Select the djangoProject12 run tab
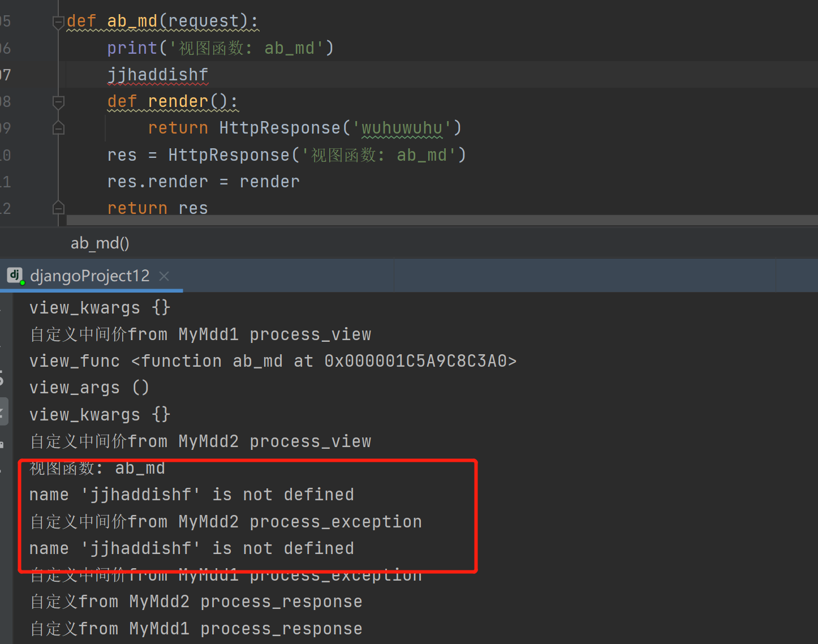Image resolution: width=818 pixels, height=644 pixels. (91, 276)
